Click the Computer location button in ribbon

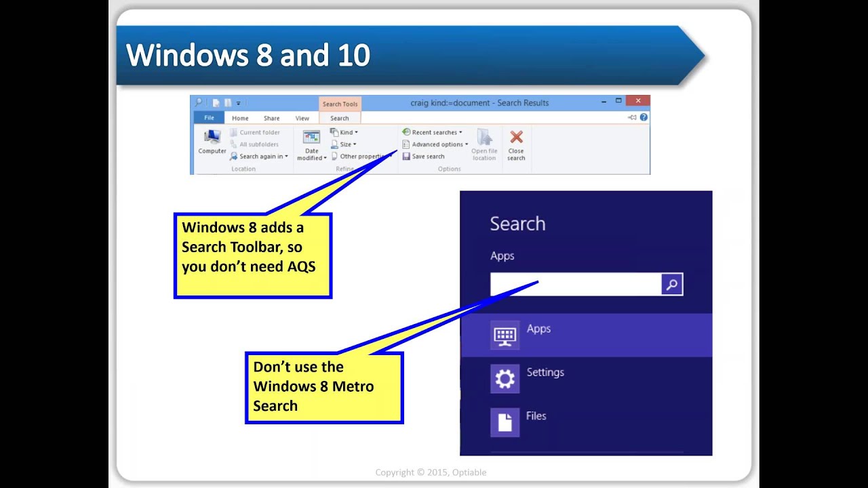click(212, 142)
